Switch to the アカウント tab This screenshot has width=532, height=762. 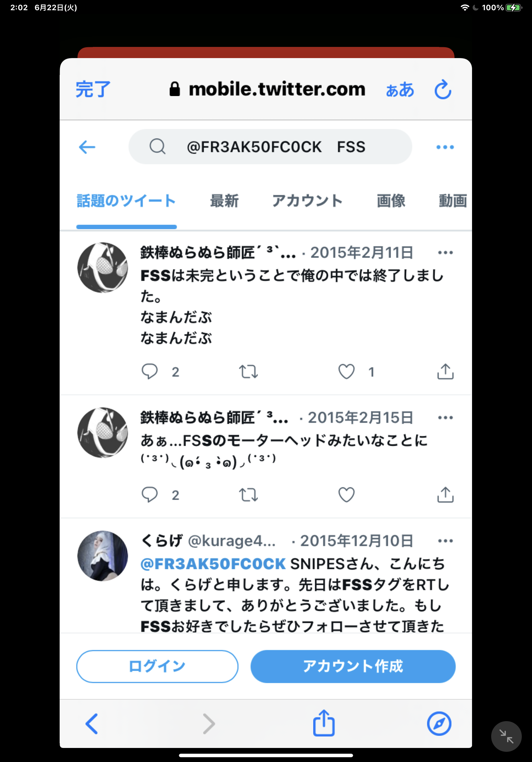tap(307, 201)
